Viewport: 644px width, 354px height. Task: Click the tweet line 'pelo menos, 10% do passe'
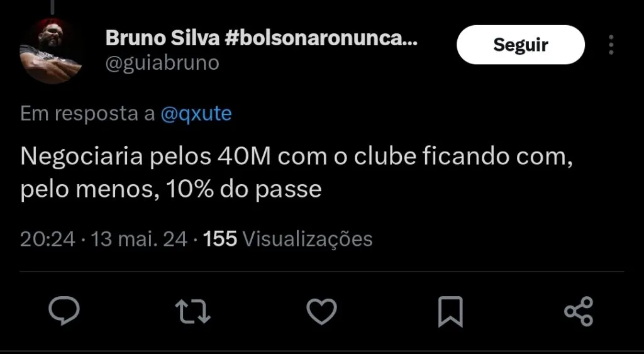[171, 189]
